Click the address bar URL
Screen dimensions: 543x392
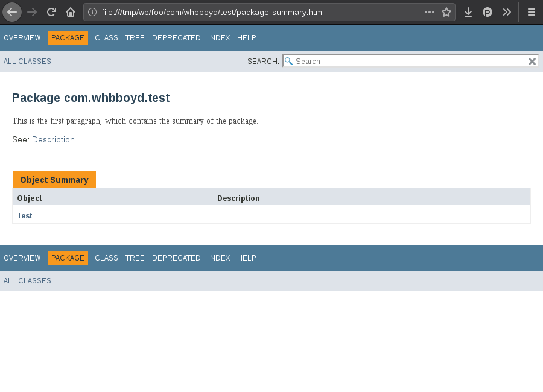[212, 13]
